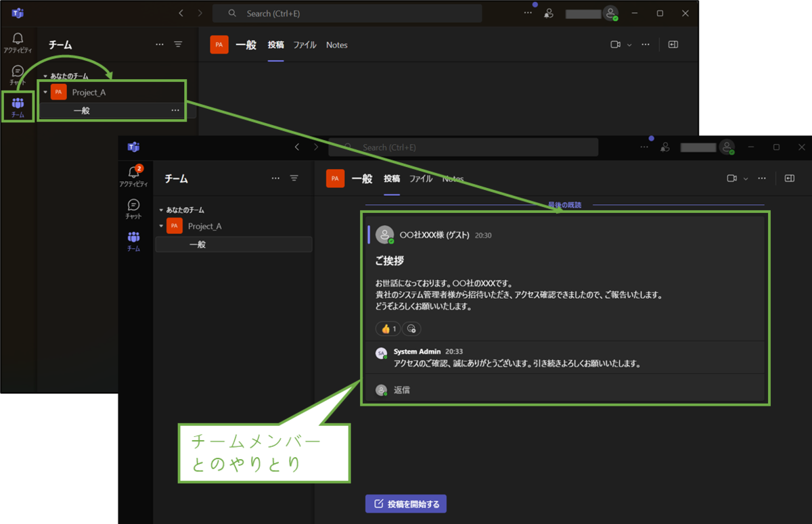
Task: Add another reaction to the ご挨拶 post
Action: point(411,329)
